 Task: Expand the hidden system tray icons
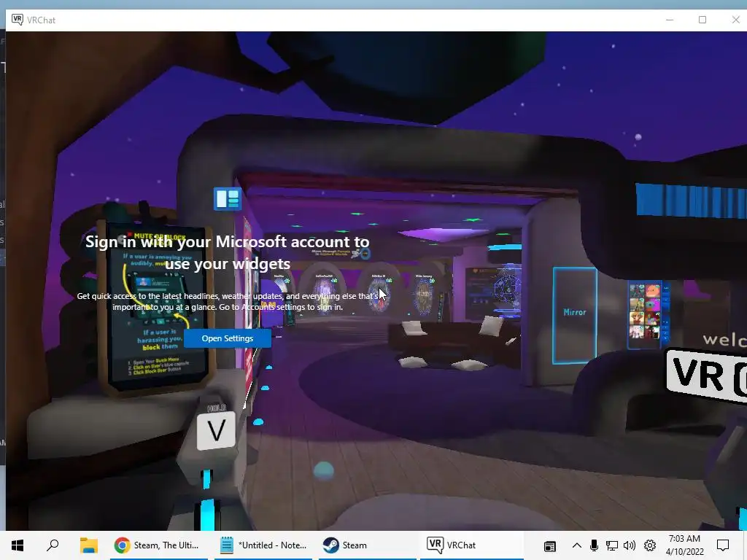[576, 545]
